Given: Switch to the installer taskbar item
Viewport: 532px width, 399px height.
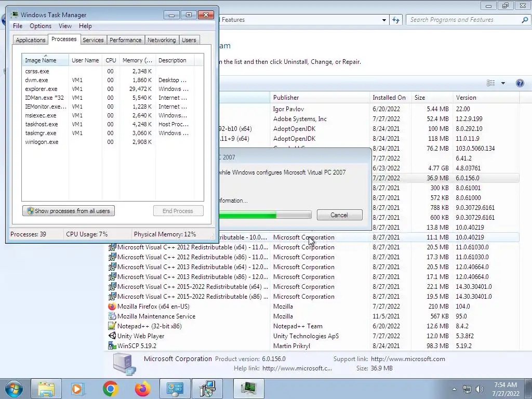Looking at the screenshot, I should pyautogui.click(x=207, y=389).
